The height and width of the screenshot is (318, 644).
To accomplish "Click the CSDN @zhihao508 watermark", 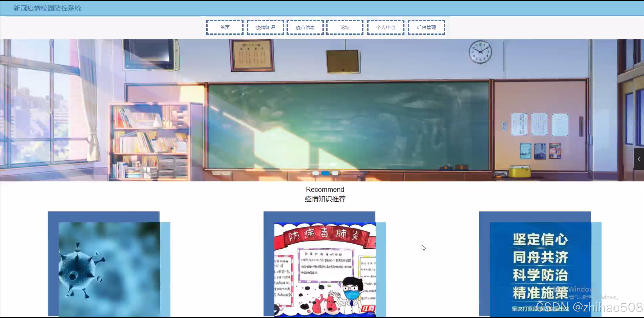I will [x=589, y=307].
